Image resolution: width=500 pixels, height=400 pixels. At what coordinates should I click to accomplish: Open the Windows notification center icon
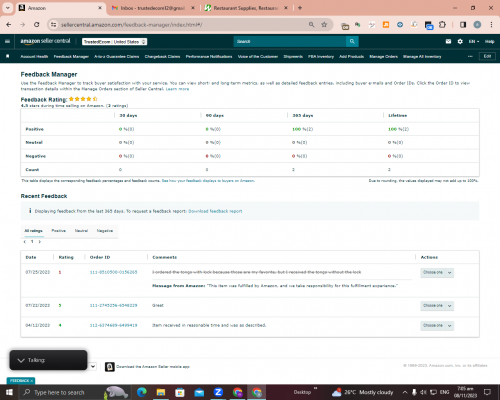[487, 392]
